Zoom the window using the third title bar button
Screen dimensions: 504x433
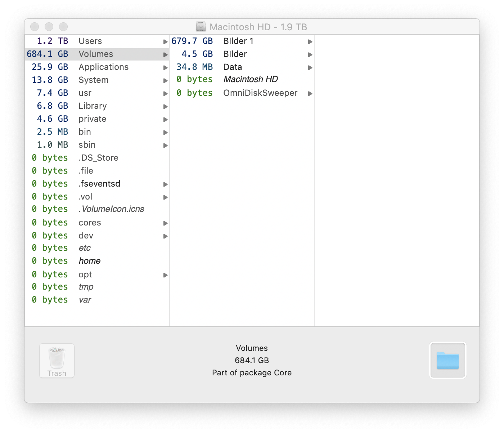[x=63, y=27]
